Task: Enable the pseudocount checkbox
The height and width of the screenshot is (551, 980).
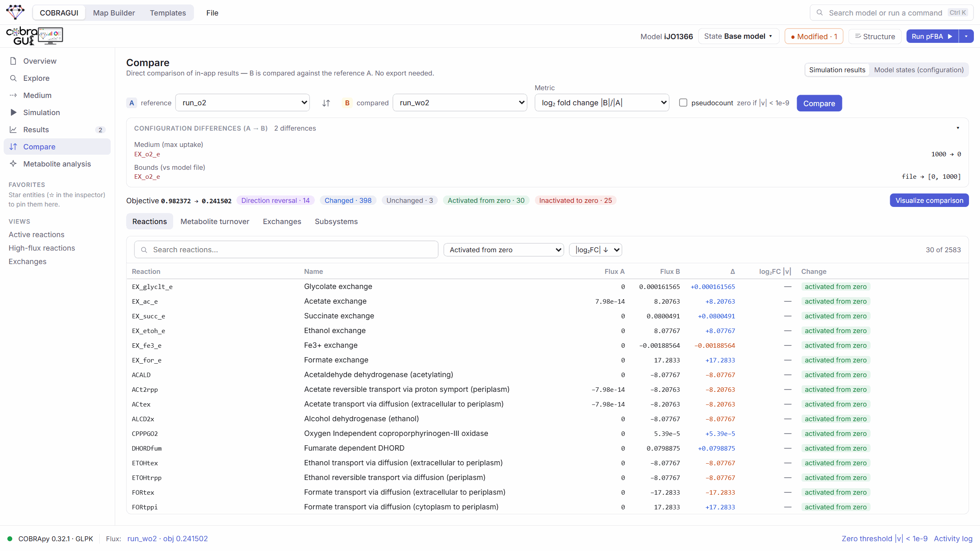Action: (x=683, y=103)
